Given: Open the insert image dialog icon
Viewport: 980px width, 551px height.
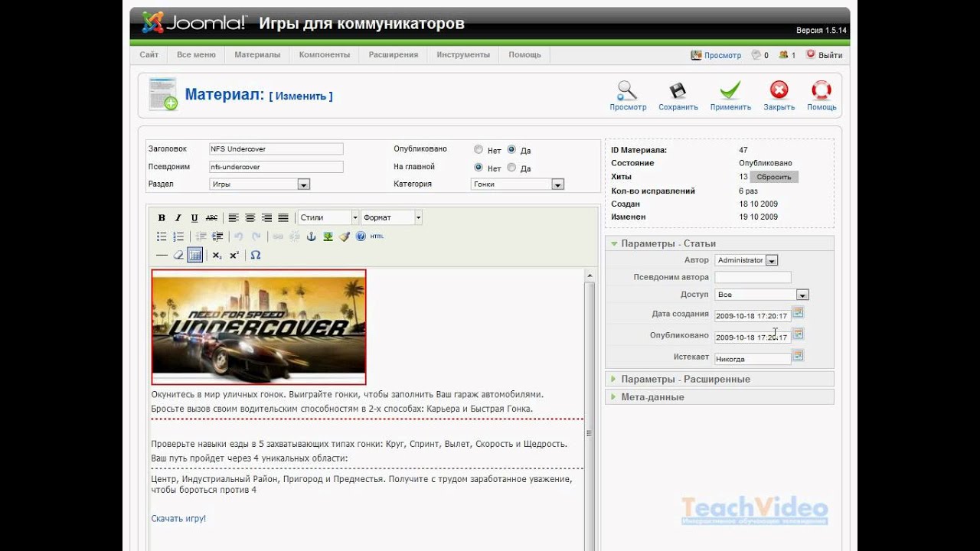Looking at the screenshot, I should click(328, 236).
